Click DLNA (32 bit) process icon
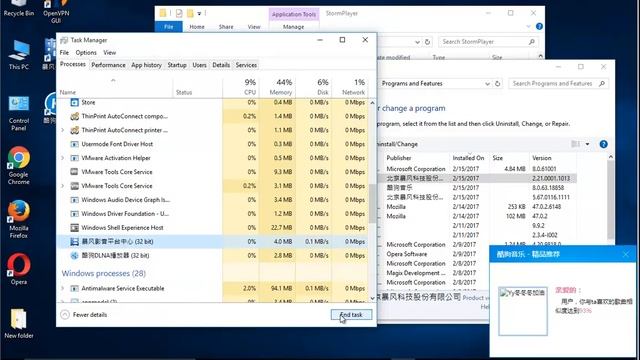 pos(74,256)
